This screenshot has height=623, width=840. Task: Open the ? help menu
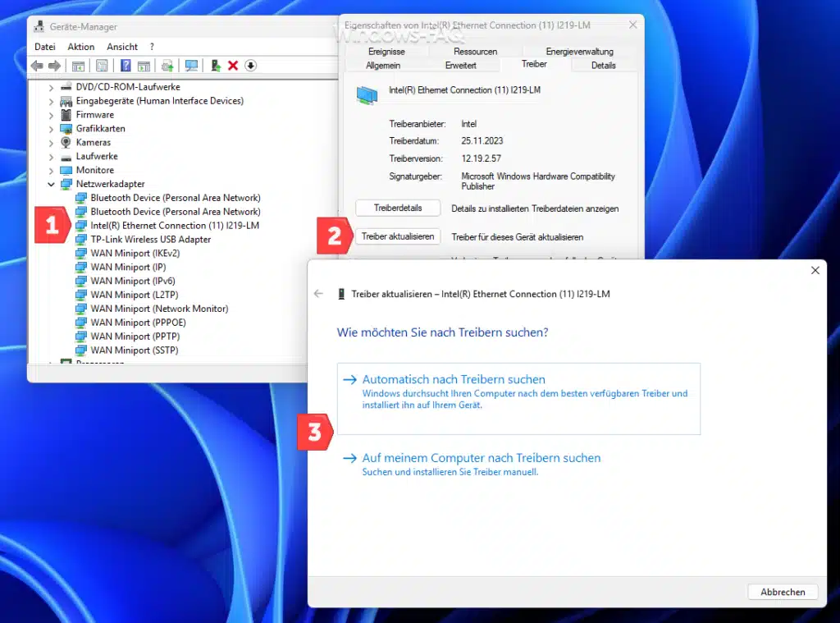click(x=152, y=47)
